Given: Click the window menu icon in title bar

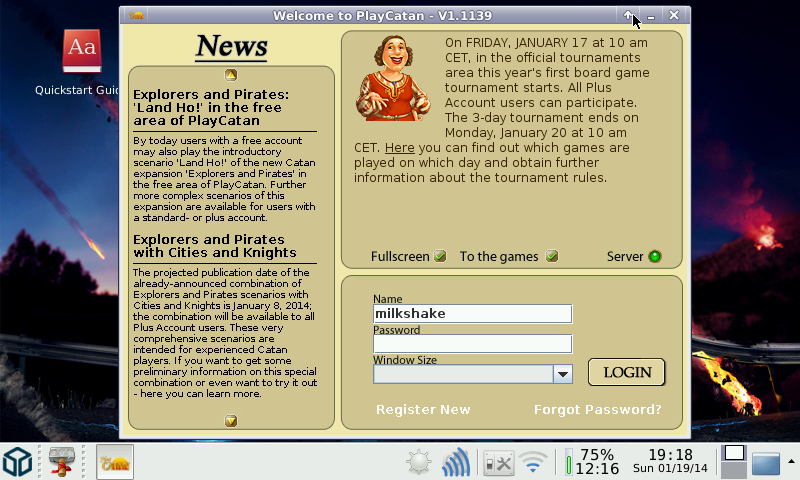Looking at the screenshot, I should [x=137, y=16].
